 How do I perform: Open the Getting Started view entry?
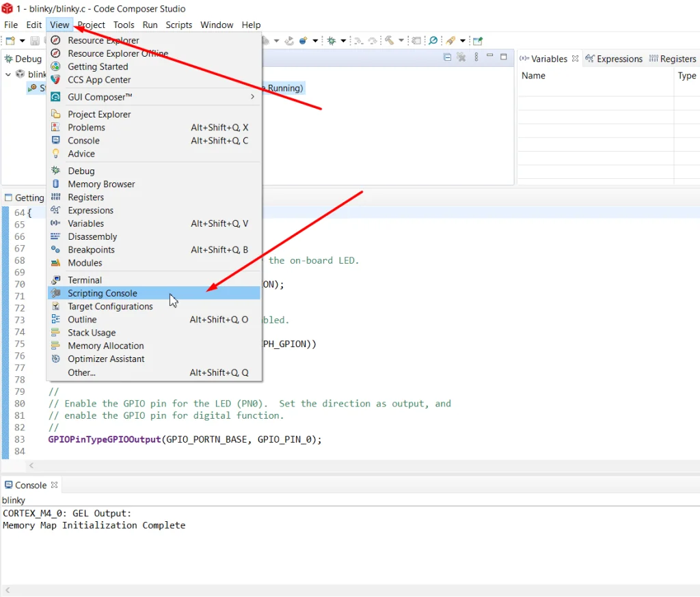154,66
